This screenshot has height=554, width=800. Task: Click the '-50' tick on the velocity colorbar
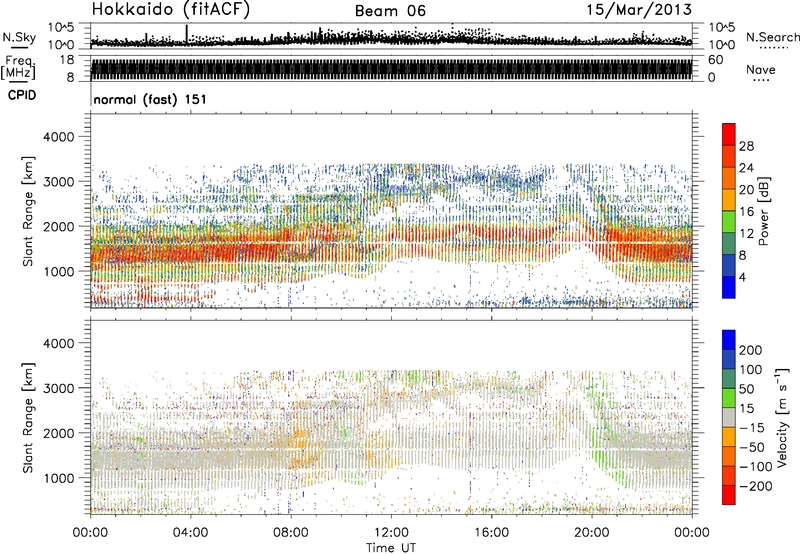(x=752, y=447)
